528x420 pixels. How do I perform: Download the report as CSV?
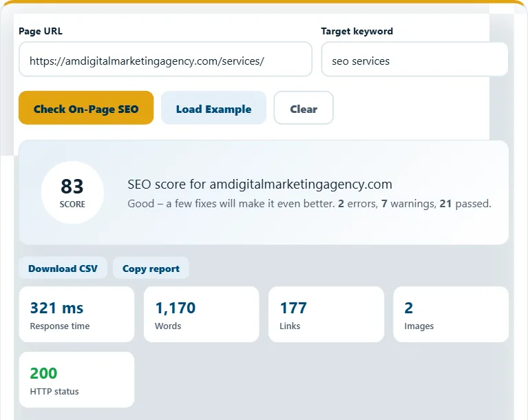click(x=63, y=268)
